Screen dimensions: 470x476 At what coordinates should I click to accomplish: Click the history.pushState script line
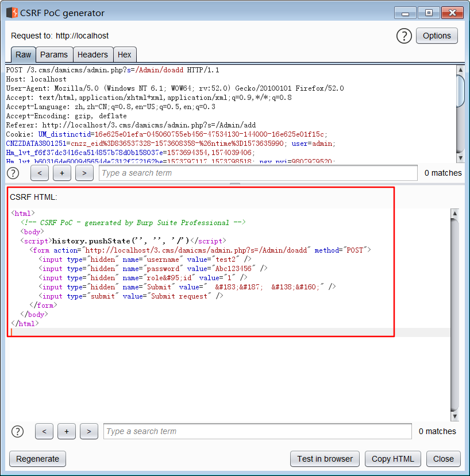pos(123,241)
